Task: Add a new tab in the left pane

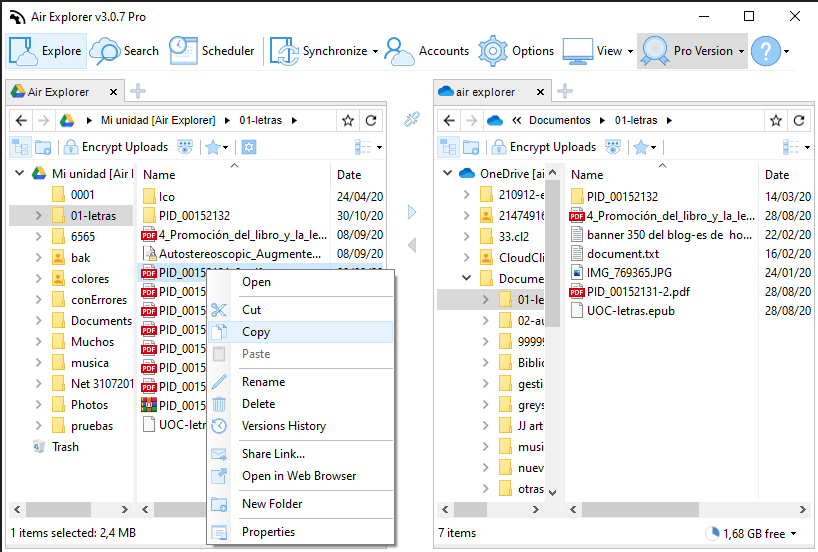Action: click(x=138, y=91)
